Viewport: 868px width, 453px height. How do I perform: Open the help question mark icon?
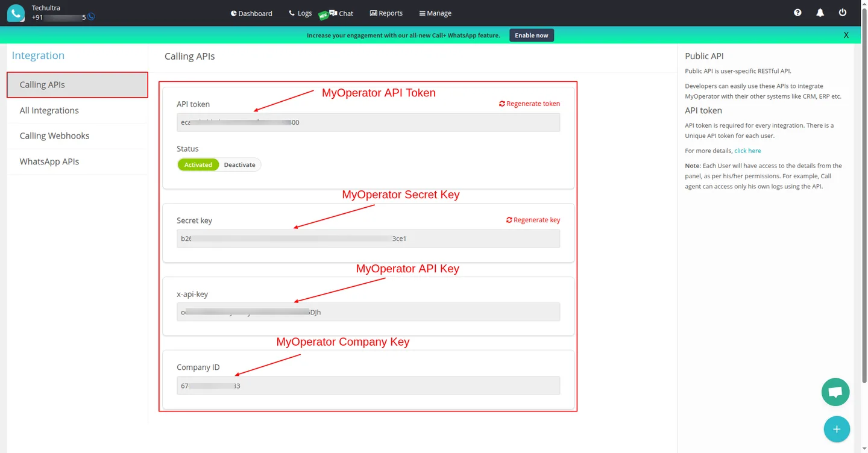(797, 13)
